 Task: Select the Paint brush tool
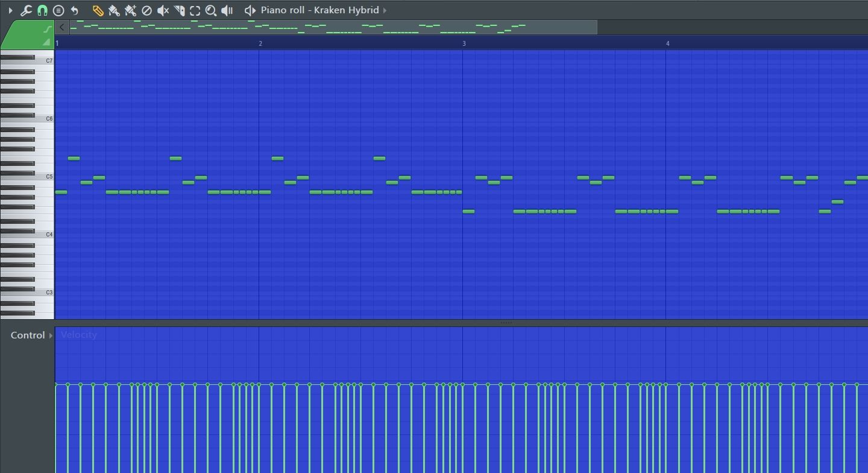click(114, 10)
